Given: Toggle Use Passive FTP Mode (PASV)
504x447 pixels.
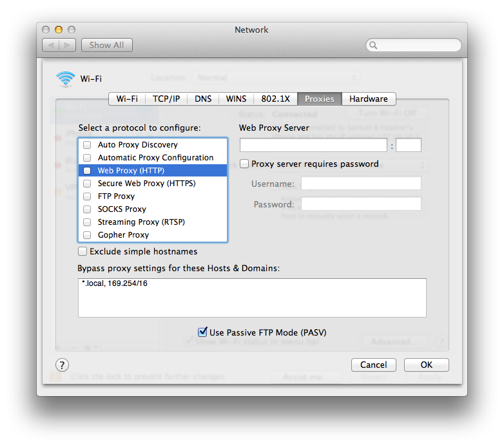Looking at the screenshot, I should (x=202, y=332).
